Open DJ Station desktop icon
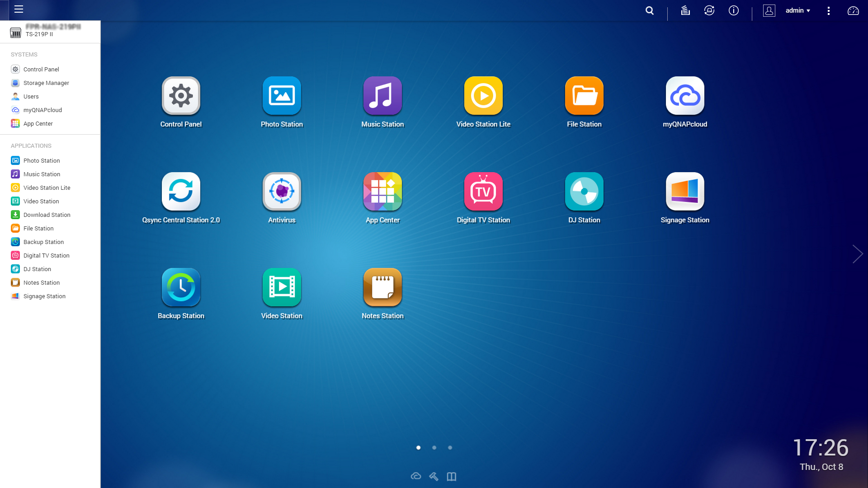The image size is (868, 488). [x=584, y=192]
